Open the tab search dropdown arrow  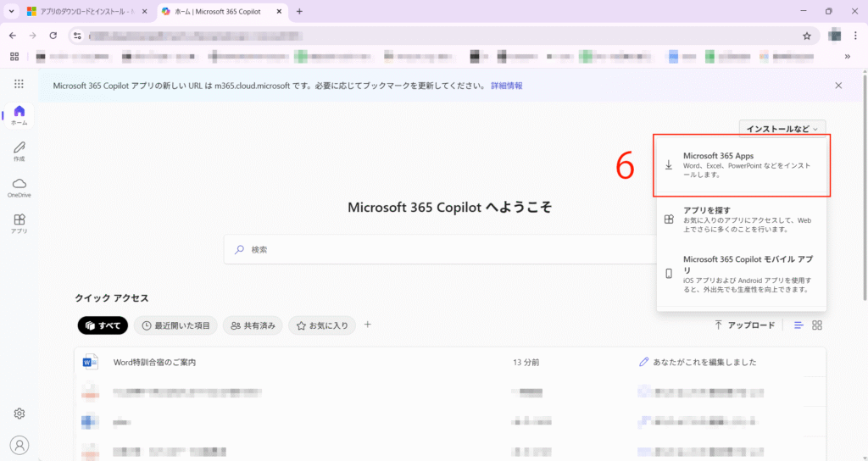click(x=11, y=11)
